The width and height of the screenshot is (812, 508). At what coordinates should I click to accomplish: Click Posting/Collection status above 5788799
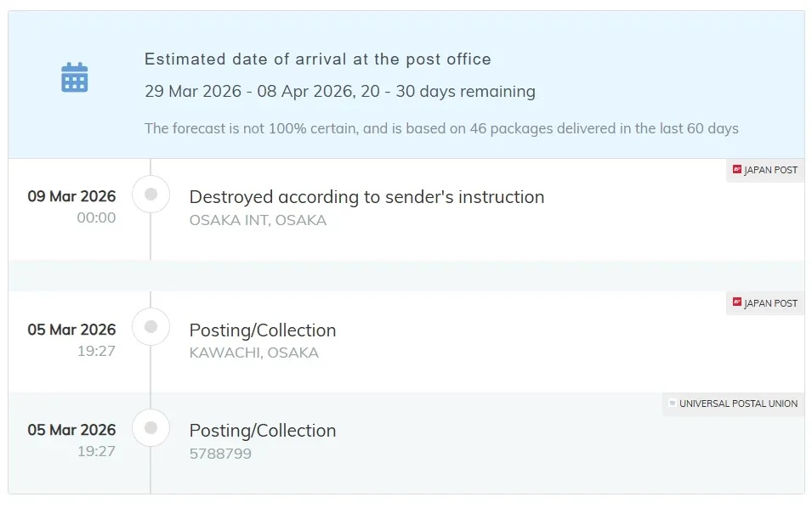263,431
